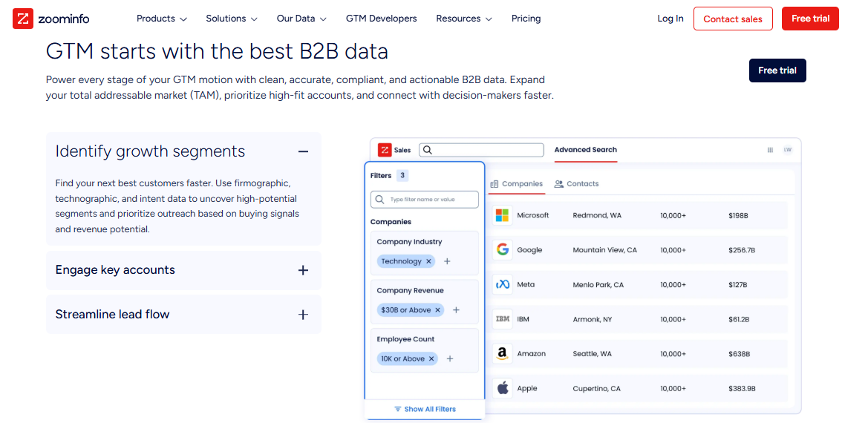Screen dimensions: 868x423
Task: Click Amazon's $638B revenue value
Action: 739,354
